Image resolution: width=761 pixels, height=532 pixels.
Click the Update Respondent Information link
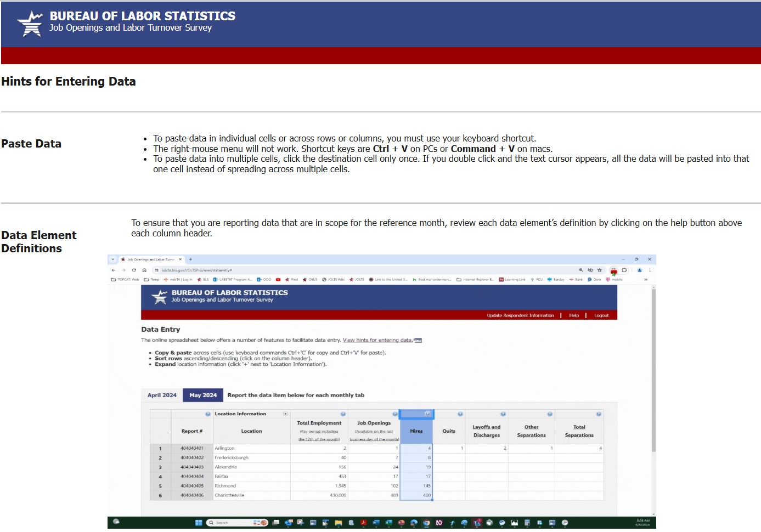[x=520, y=316]
